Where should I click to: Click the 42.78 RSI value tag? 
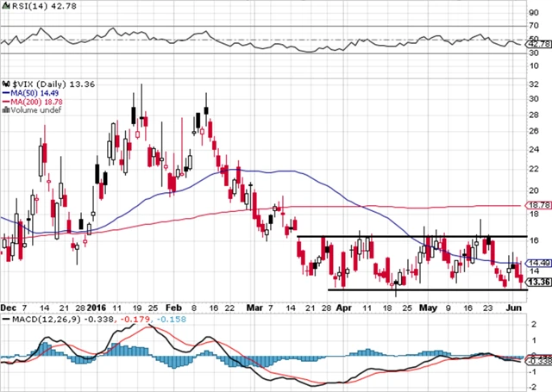pos(538,44)
